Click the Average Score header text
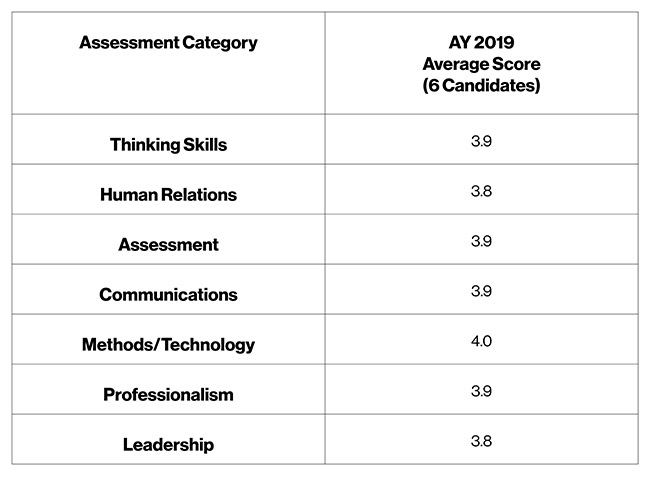The width and height of the screenshot is (650, 481). click(481, 64)
